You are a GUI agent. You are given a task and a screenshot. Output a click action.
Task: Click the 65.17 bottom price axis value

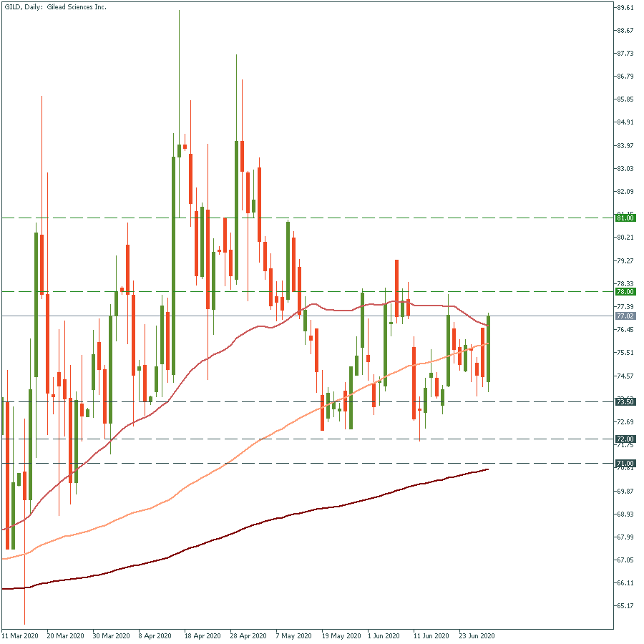[625, 605]
